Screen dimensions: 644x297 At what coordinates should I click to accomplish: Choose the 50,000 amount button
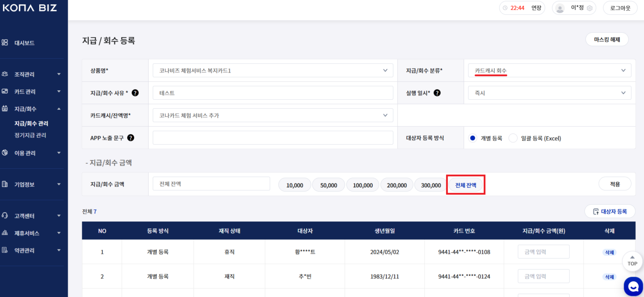tap(329, 185)
